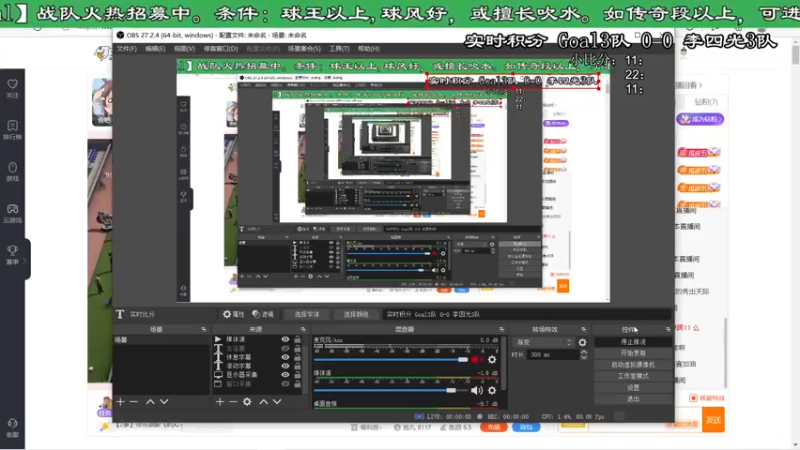Open 帮助(H) menu in OBS
This screenshot has width=800, height=450.
coord(368,48)
